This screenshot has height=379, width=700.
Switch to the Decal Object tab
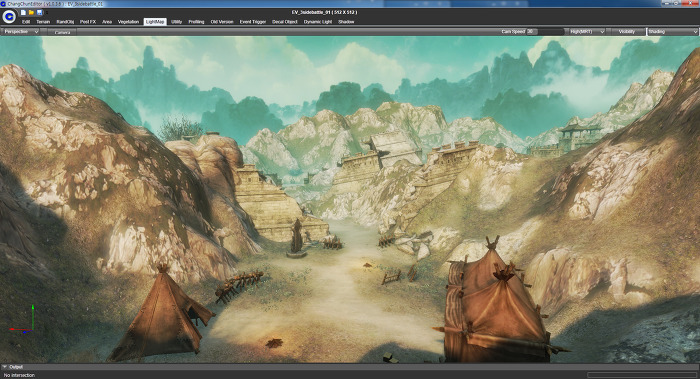pos(285,21)
